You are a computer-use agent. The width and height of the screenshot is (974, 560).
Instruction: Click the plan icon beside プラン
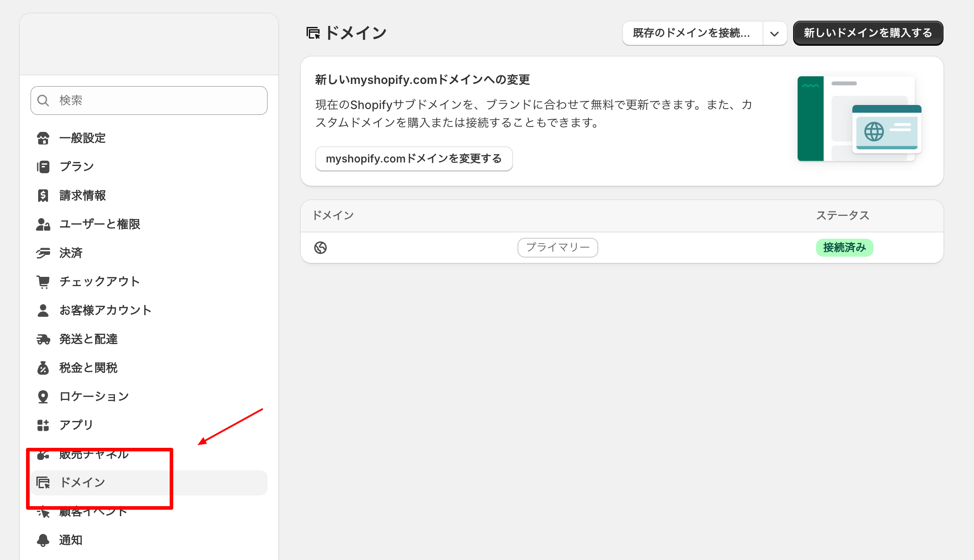click(x=43, y=167)
